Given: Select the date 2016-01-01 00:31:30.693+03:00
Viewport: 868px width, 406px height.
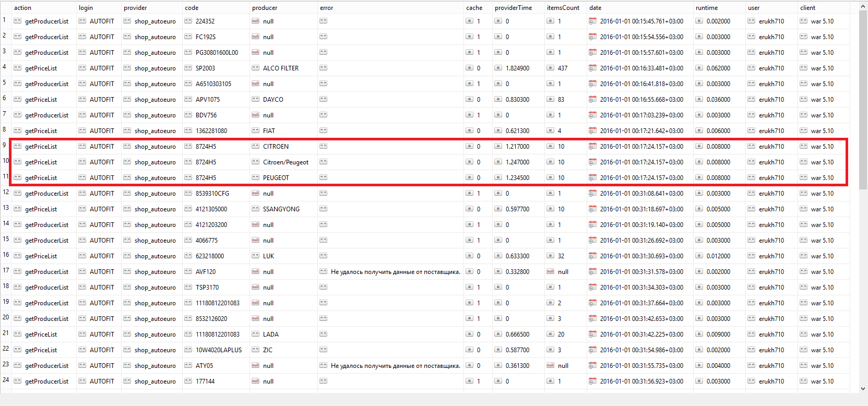Looking at the screenshot, I should tap(641, 256).
